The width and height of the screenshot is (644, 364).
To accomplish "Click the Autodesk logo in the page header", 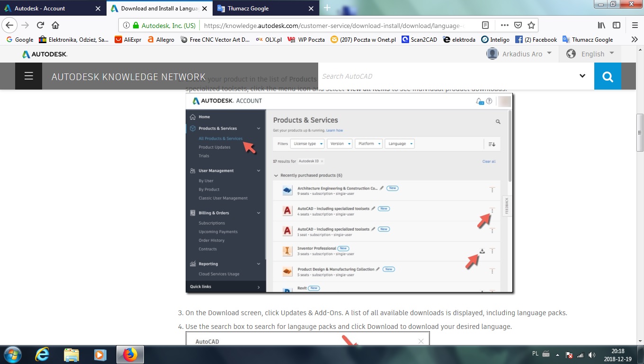I will 45,54.
